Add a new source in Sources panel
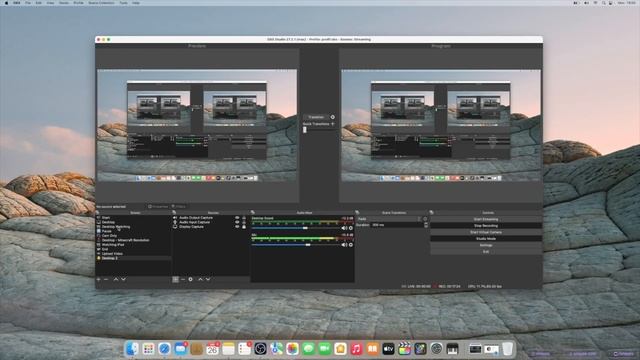Screen dimensions: 640x360 pyautogui.click(x=175, y=279)
